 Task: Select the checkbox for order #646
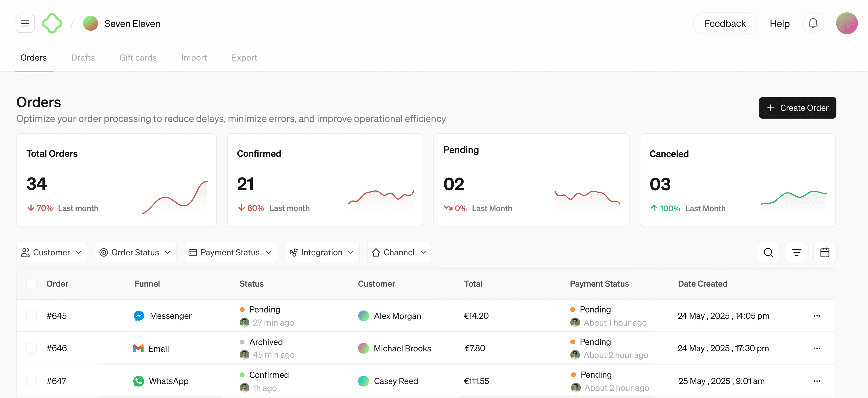pyautogui.click(x=31, y=348)
